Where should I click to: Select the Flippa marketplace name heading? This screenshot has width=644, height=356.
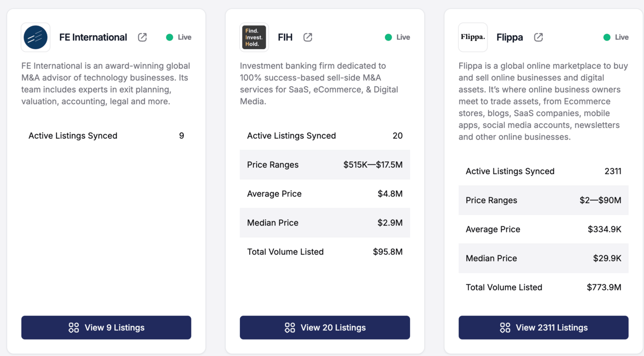coord(510,37)
